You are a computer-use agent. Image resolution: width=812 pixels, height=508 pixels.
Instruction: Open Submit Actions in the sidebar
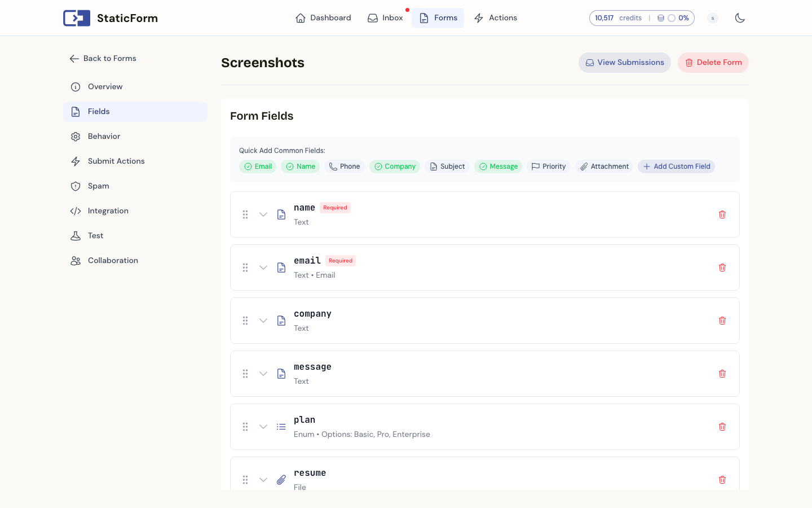click(x=135, y=161)
